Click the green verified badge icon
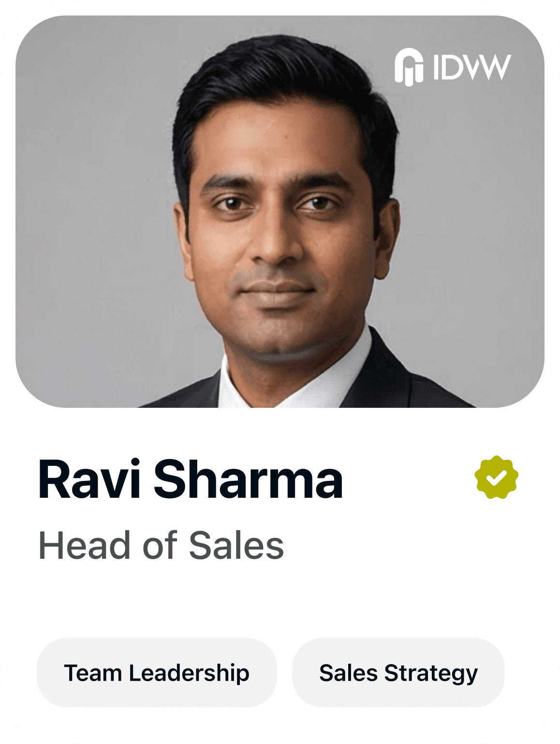Screen dimensions: 560x744 (x=496, y=477)
